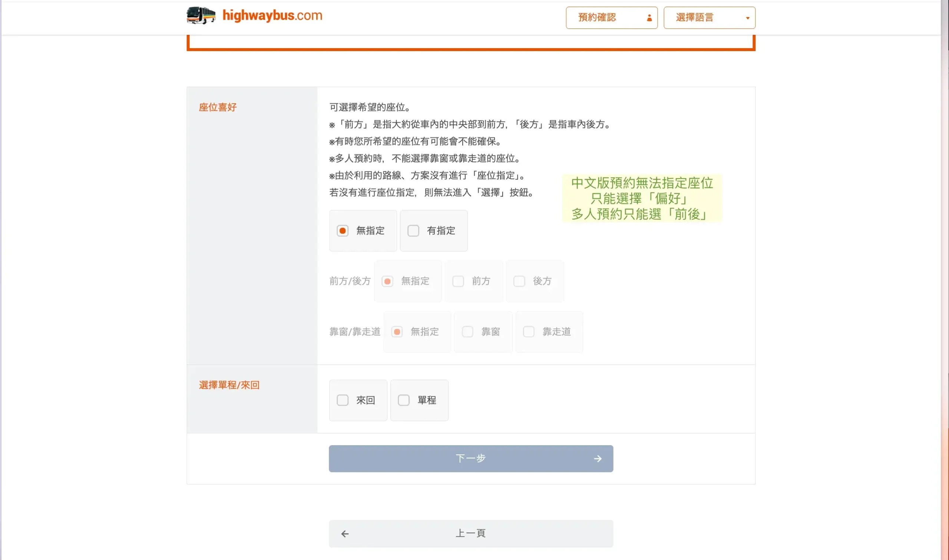This screenshot has height=560, width=949.
Task: Click the highwaybus.com logo
Action: click(271, 16)
